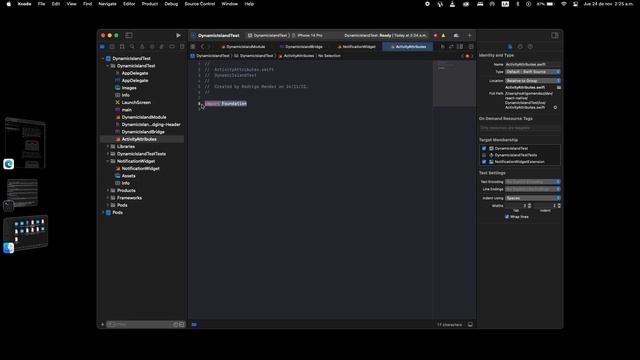Switch to the DynamicIslandModule tab
Viewport: 640px width, 360px height.
coord(243,47)
